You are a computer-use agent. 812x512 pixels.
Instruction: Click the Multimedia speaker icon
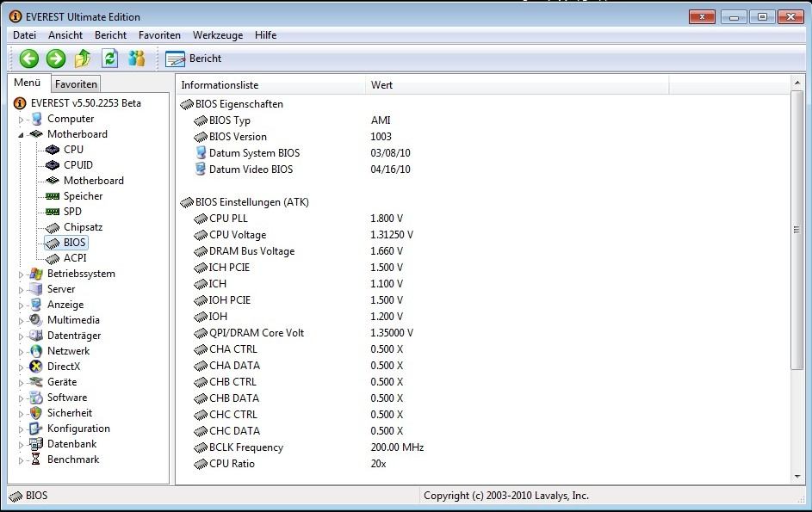click(x=36, y=320)
